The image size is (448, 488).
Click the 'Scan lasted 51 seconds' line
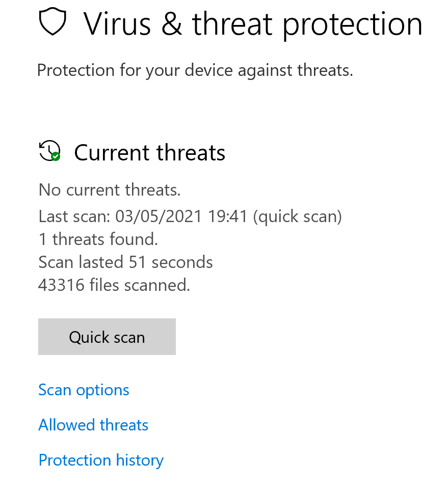pos(125,262)
